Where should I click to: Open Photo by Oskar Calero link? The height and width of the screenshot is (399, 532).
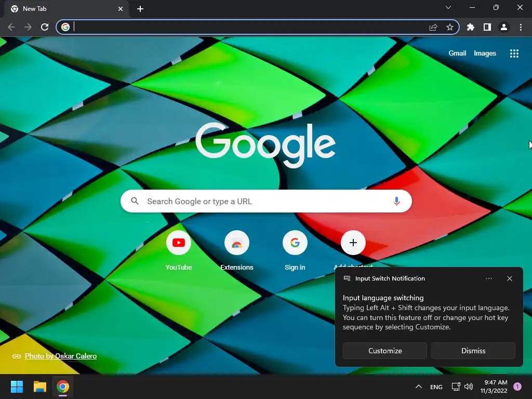61,356
